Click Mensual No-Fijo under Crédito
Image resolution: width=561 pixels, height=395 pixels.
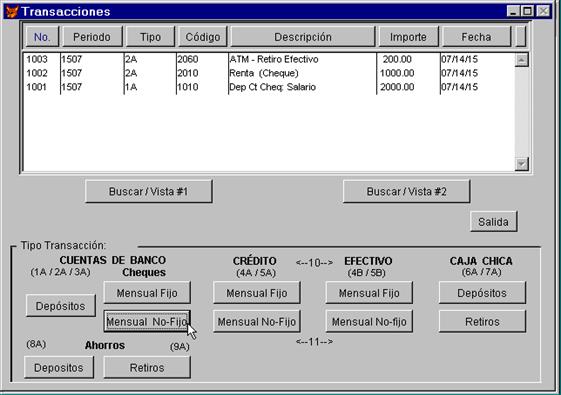(257, 322)
